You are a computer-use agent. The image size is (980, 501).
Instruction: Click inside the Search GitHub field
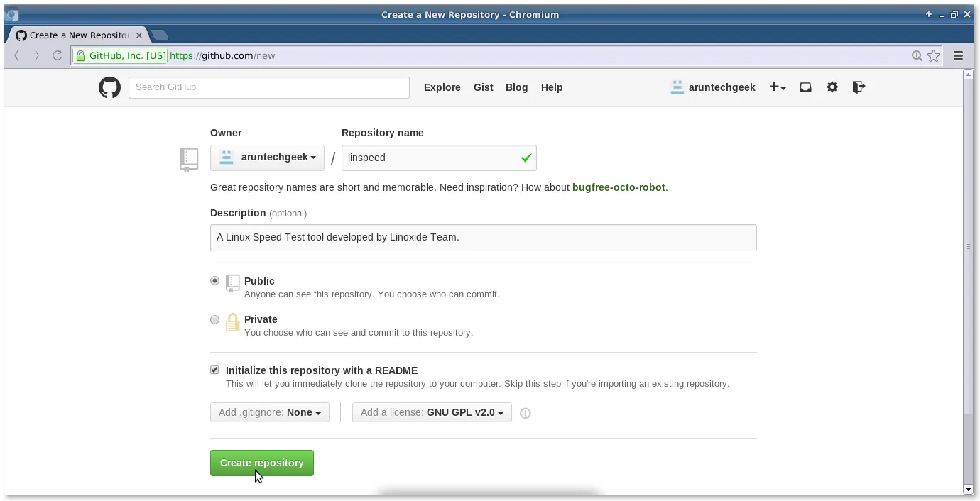268,87
